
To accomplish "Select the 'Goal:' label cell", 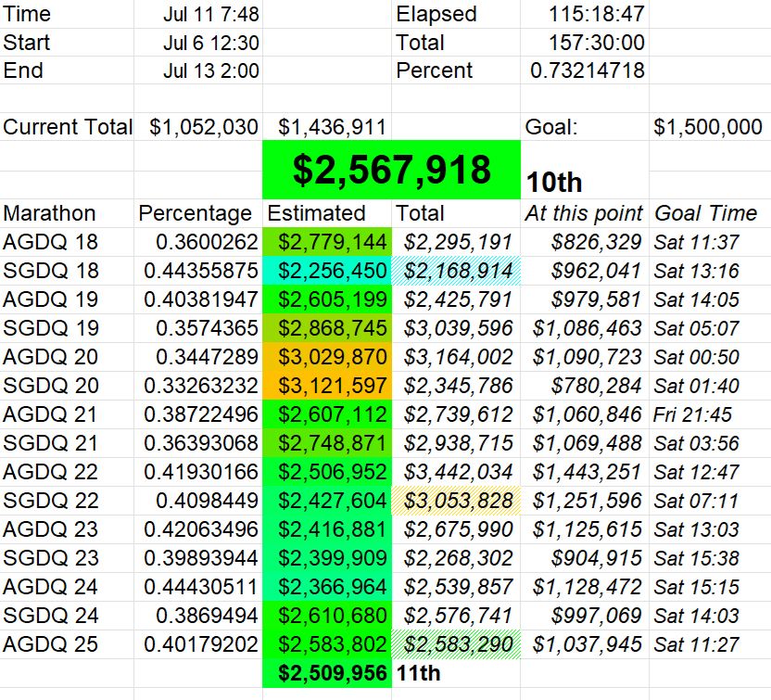I will point(585,127).
